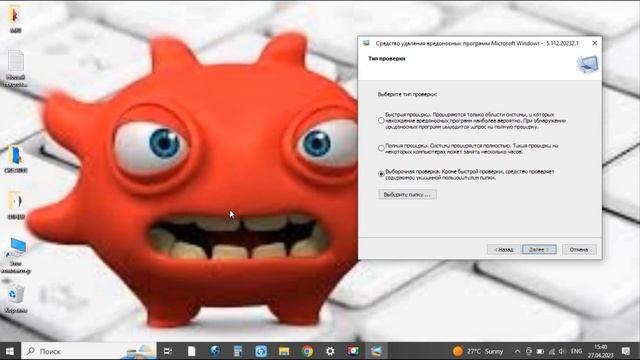Viewport: 640px width, 360px height.
Task: Open the clock showing 15:40
Action: point(600,351)
